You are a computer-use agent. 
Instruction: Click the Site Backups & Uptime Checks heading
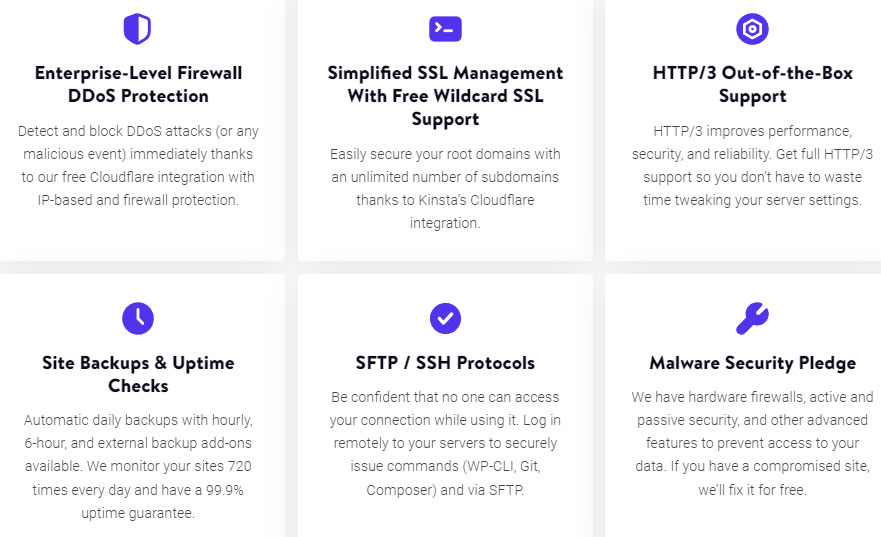click(138, 374)
